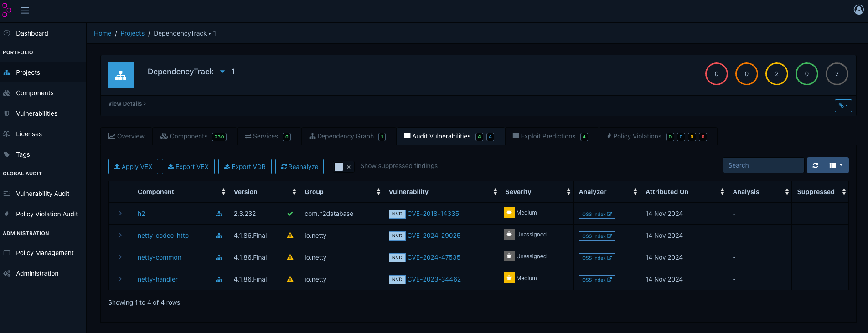Click the Apply VEX button

coord(133,167)
